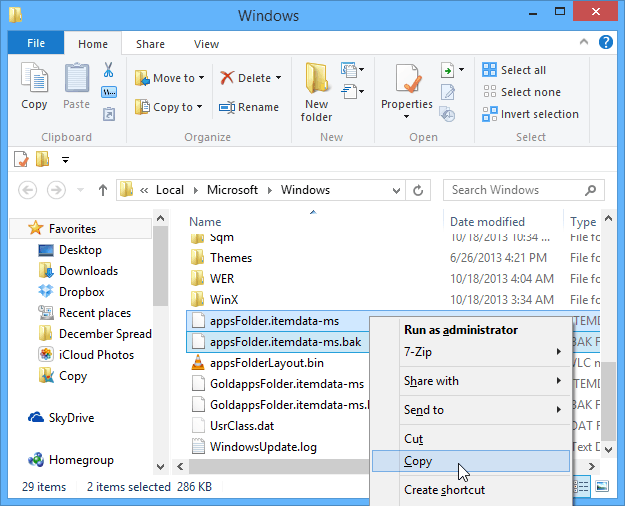Choose Run as administrator in context menu
Image resolution: width=625 pixels, height=506 pixels.
[471, 330]
